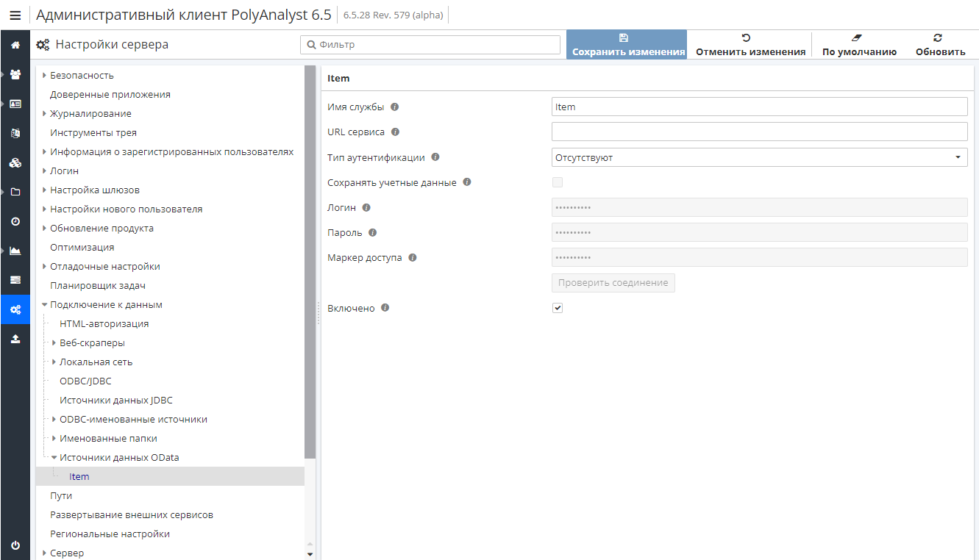Viewport: 979px width, 560px height.
Task: Click the info icon next to URL сервиса
Action: (x=395, y=132)
